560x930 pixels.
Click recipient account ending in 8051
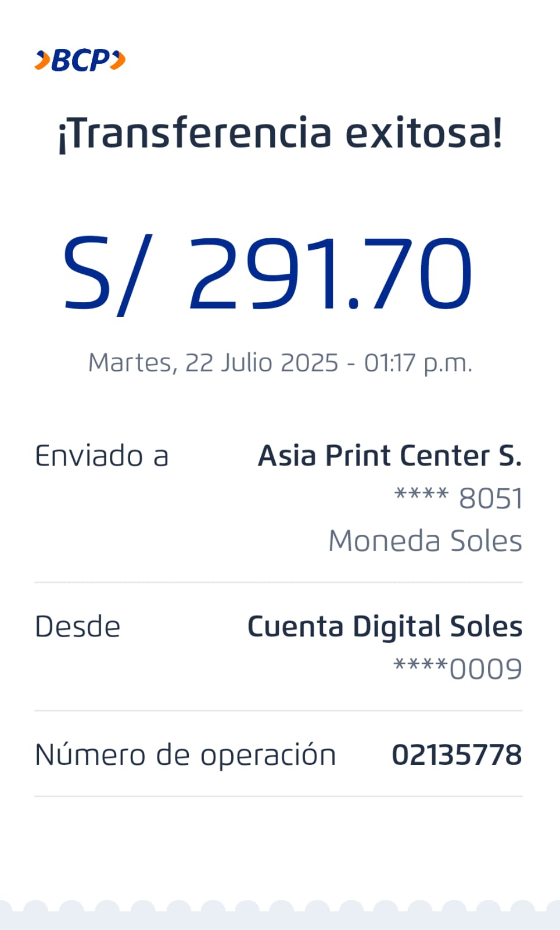pyautogui.click(x=458, y=498)
